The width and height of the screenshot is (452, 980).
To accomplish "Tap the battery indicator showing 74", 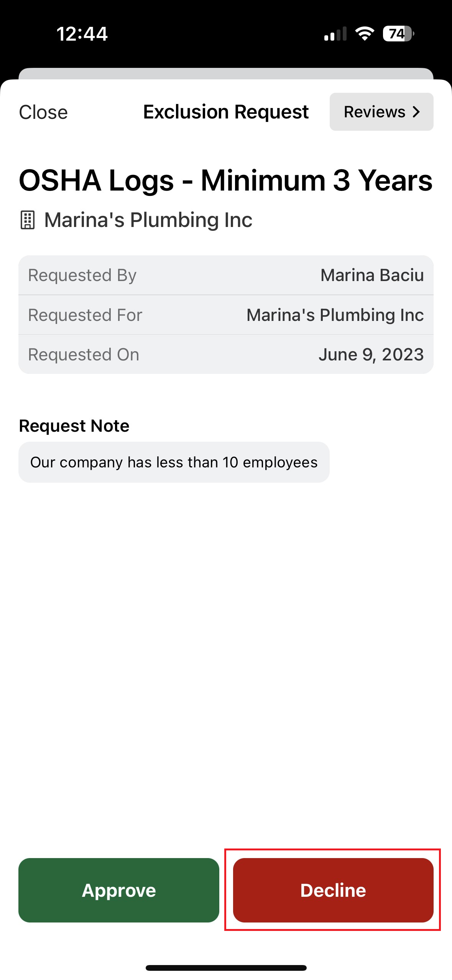I will 398,34.
